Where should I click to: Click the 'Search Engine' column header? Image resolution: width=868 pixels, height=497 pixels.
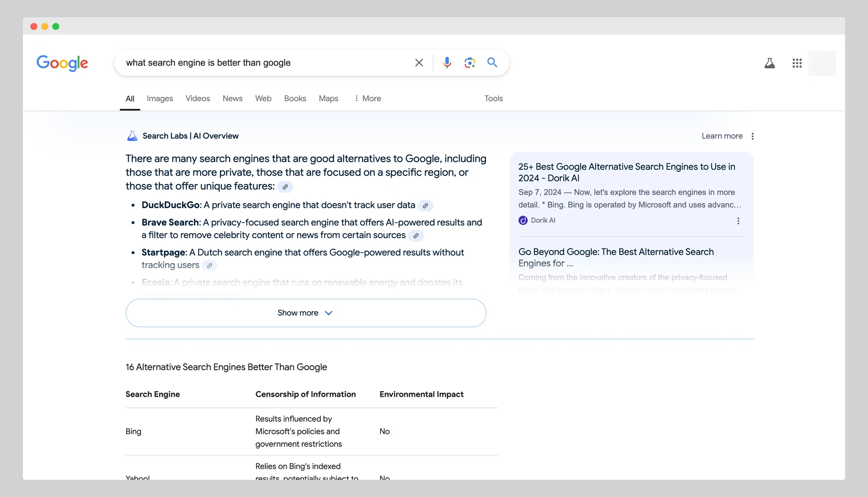pos(153,394)
